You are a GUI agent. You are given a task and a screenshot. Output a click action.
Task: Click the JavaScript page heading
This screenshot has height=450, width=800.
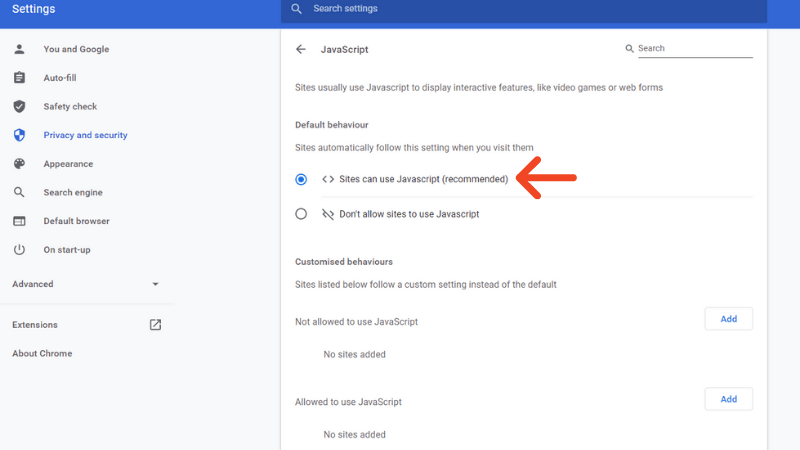click(x=344, y=49)
